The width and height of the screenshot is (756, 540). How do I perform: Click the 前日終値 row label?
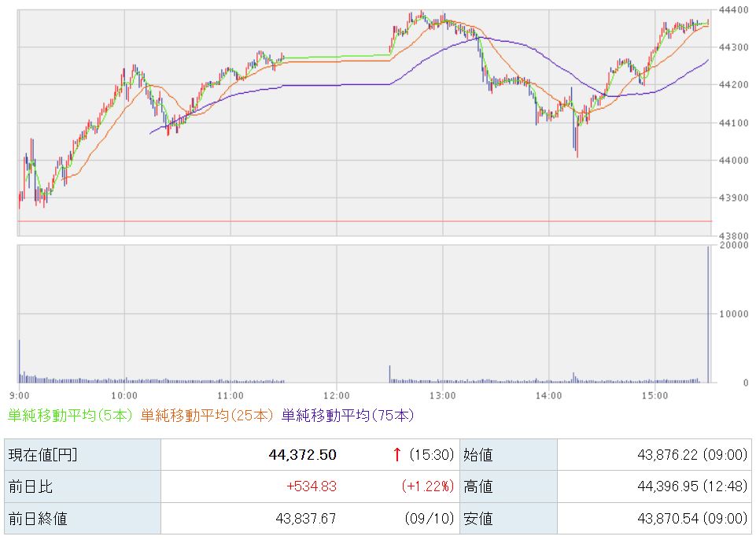[83, 518]
